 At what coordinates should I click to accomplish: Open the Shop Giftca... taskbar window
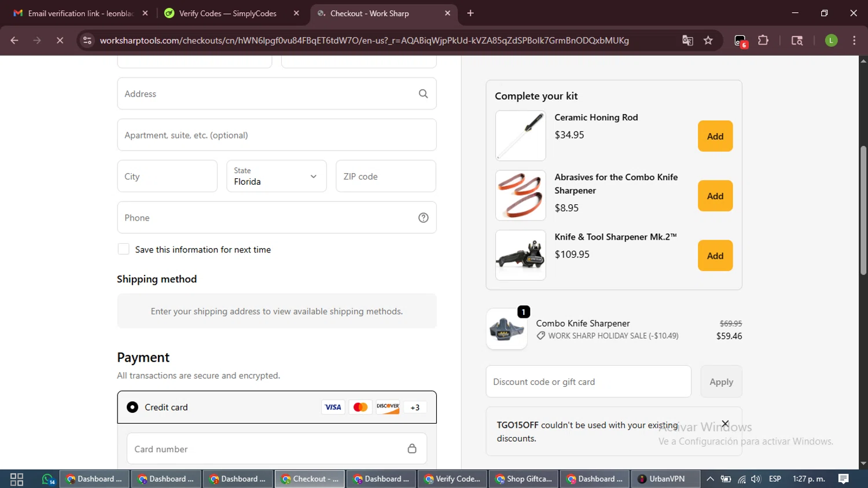(x=525, y=479)
